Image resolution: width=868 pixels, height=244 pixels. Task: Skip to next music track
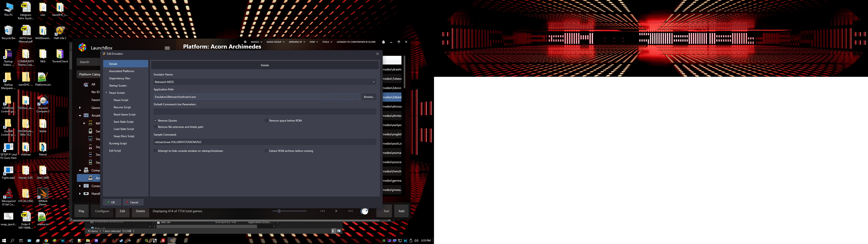pyautogui.click(x=350, y=211)
